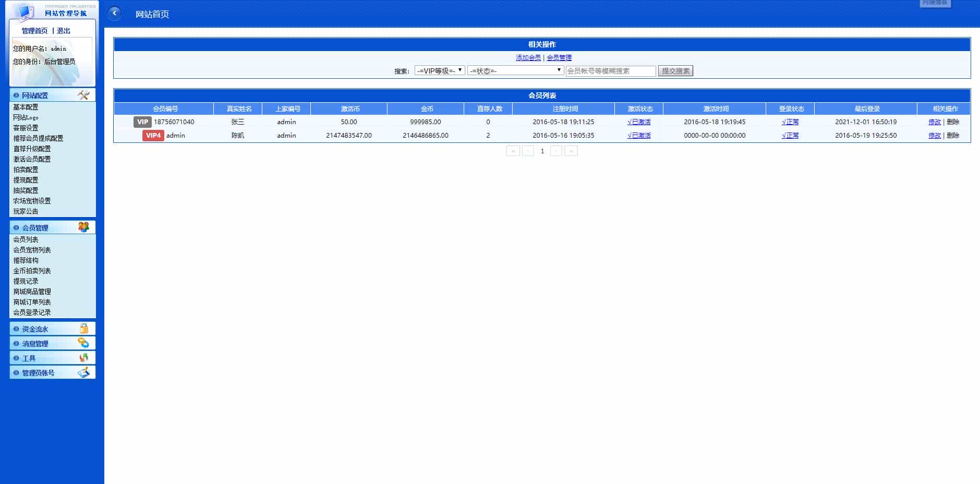
Task: Open 商城订单列表
Action: click(32, 302)
